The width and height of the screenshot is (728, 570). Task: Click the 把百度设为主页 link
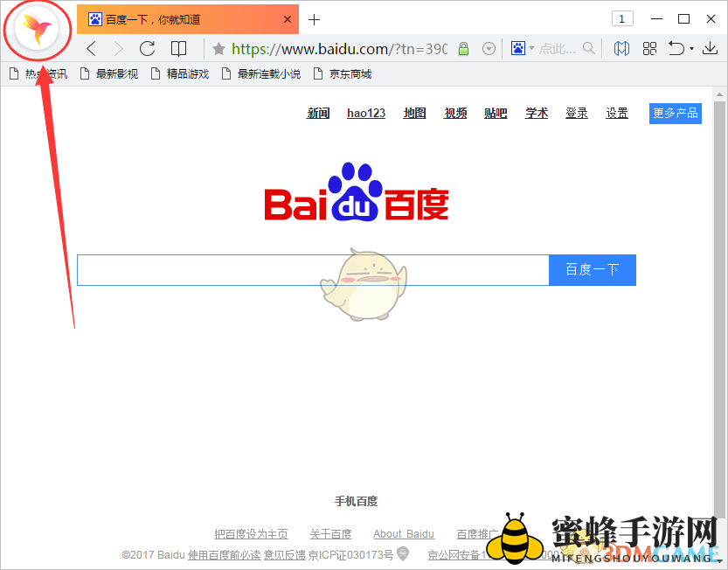[251, 534]
